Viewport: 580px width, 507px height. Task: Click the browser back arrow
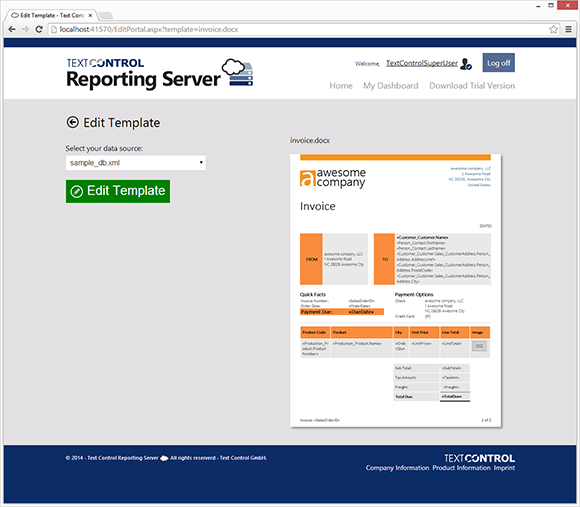pos(11,29)
